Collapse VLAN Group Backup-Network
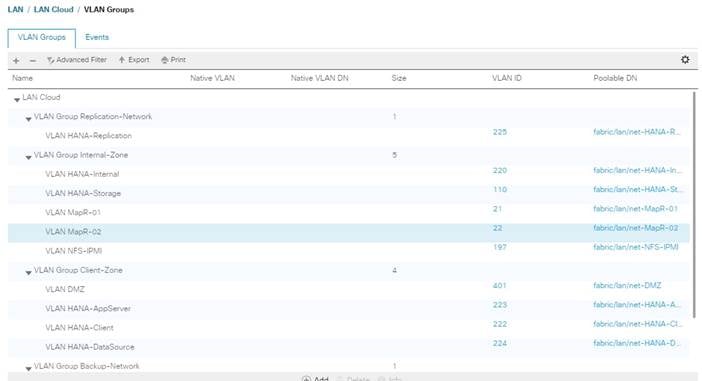Viewport: 702px width, 381px height. [29, 368]
